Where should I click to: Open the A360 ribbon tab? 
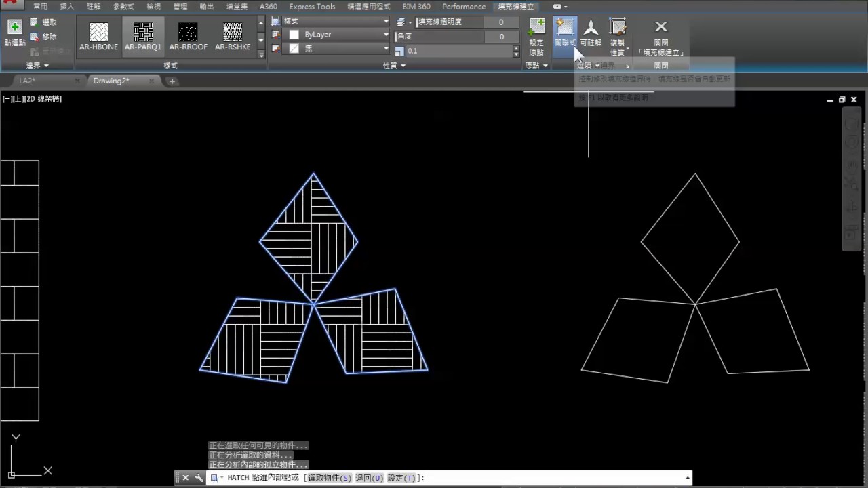tap(269, 6)
